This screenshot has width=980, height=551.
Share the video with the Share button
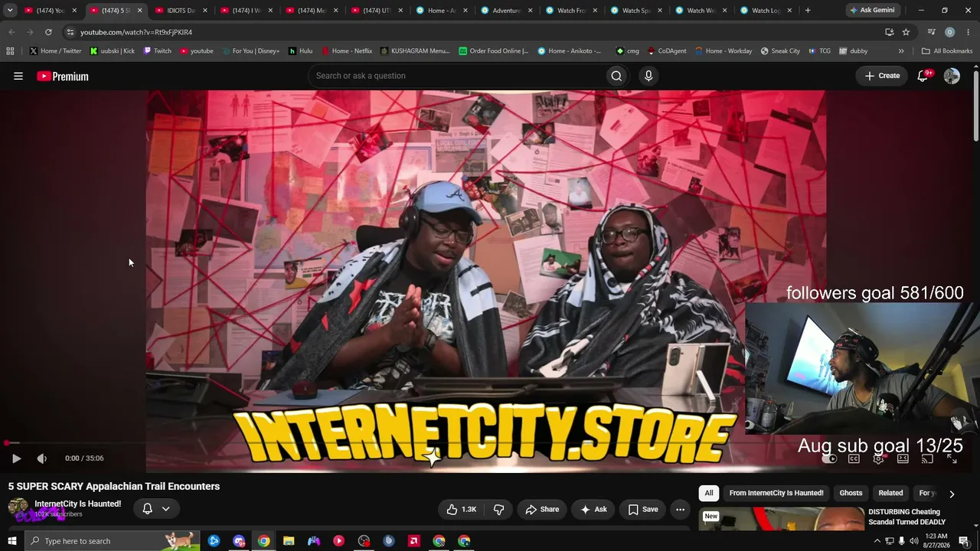click(542, 510)
